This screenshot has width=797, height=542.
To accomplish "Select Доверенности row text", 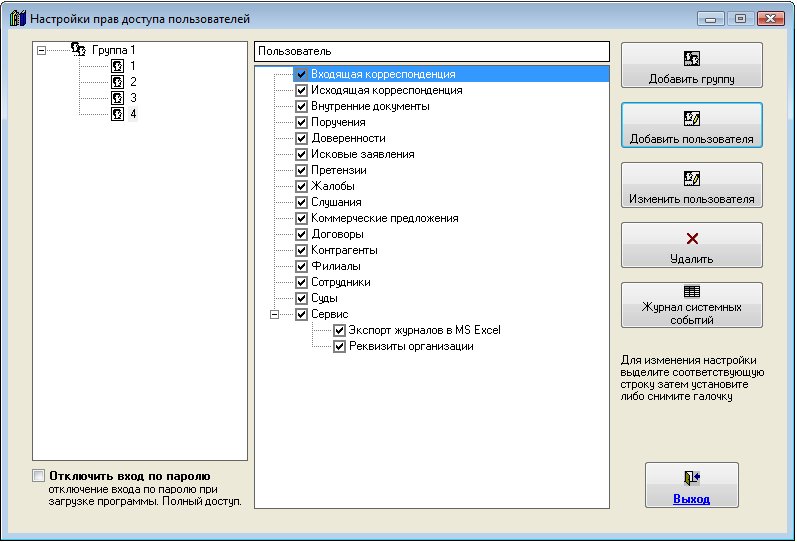I will (348, 138).
